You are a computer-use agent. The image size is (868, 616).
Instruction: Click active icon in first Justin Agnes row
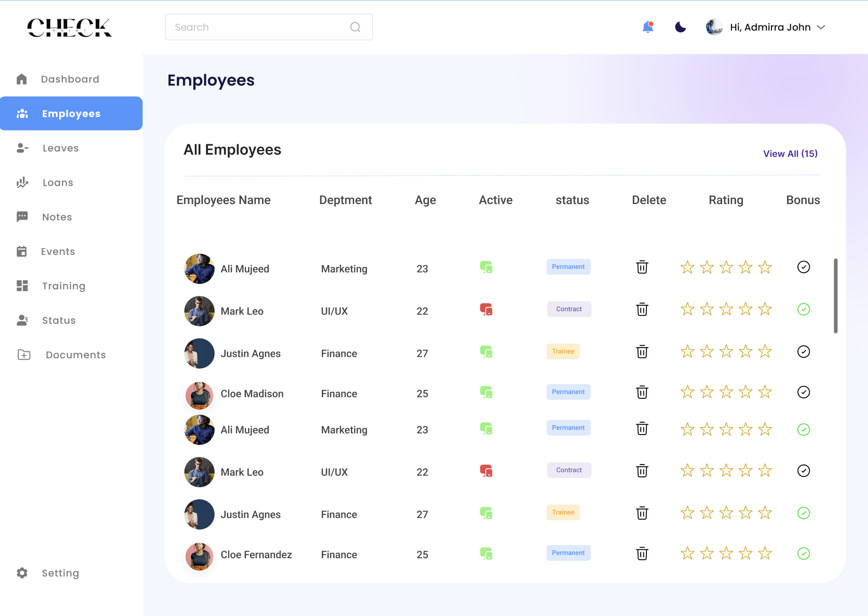tap(486, 352)
